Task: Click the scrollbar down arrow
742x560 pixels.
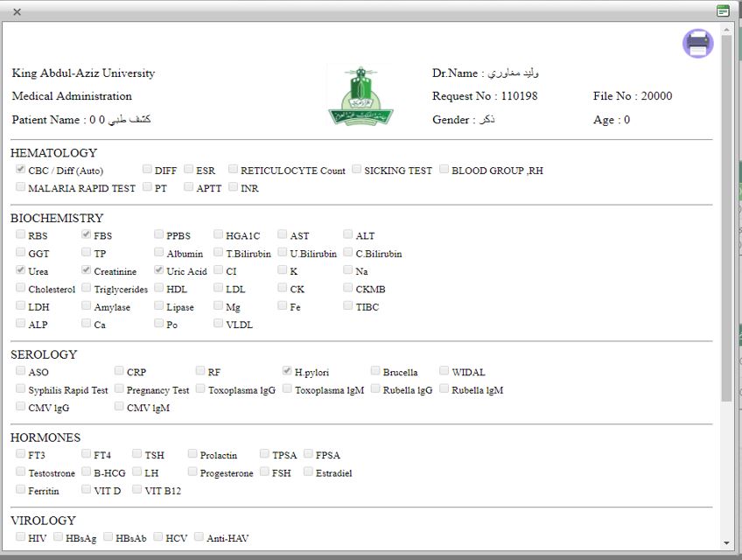Action: [726, 542]
